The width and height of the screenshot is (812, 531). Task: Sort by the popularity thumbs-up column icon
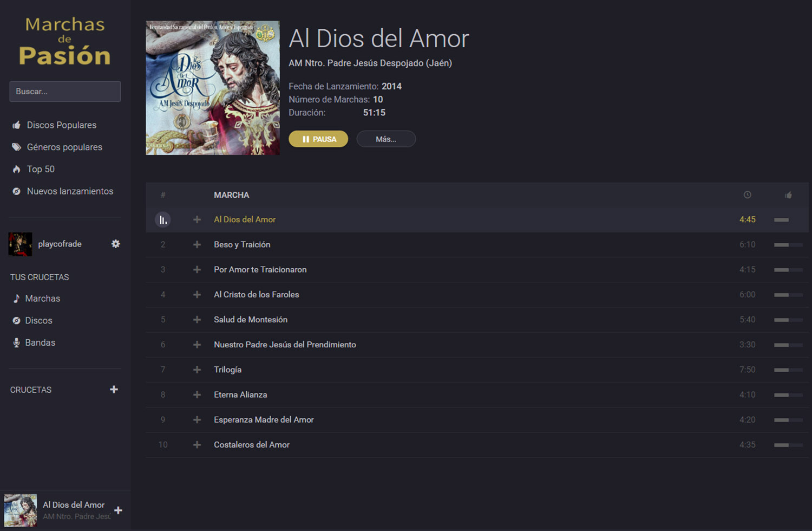(x=788, y=195)
